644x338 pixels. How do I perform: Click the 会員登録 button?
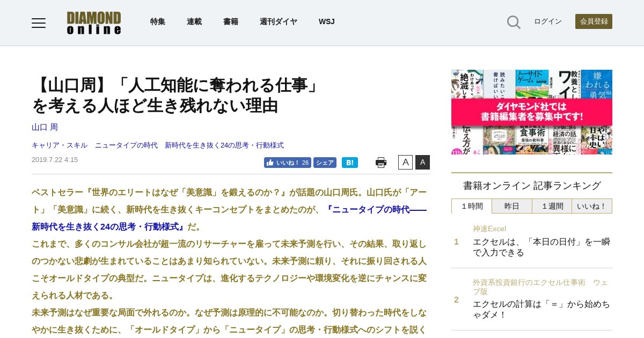click(x=594, y=21)
